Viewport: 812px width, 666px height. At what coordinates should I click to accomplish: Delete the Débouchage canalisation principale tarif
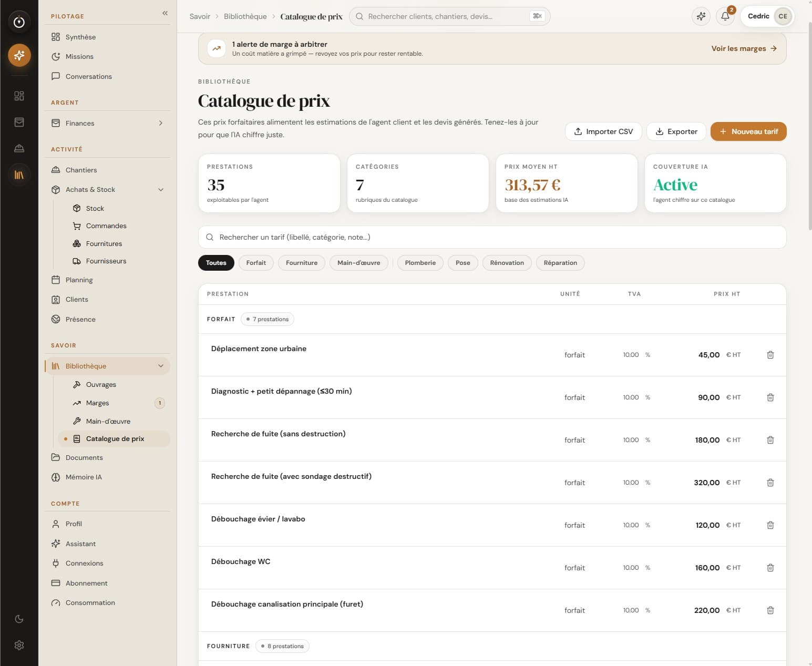[770, 610]
